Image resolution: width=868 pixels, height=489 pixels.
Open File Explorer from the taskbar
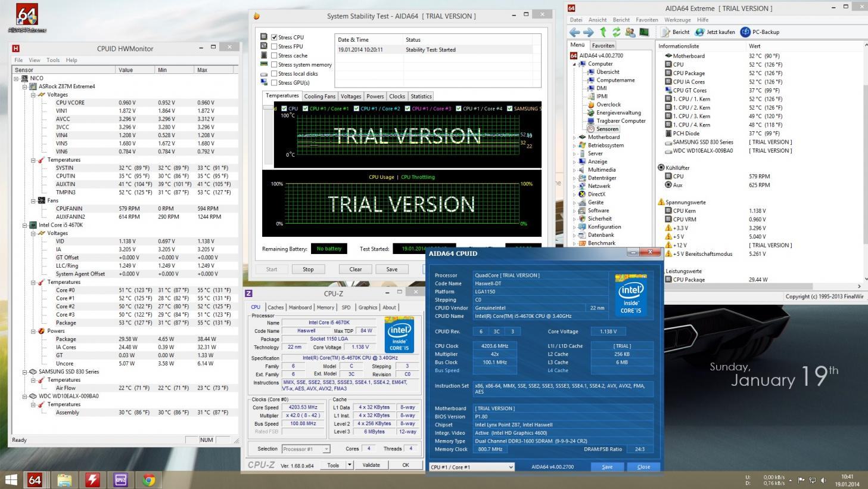pyautogui.click(x=64, y=479)
